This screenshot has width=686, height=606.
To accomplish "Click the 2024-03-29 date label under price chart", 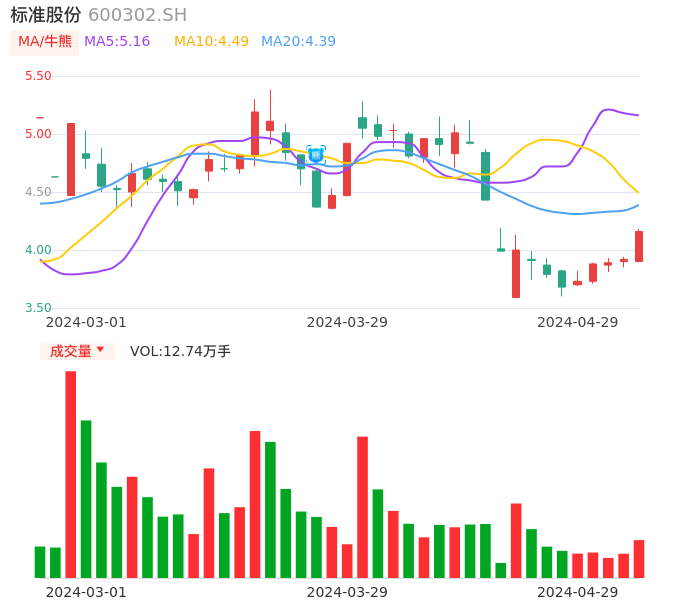I will coord(347,322).
